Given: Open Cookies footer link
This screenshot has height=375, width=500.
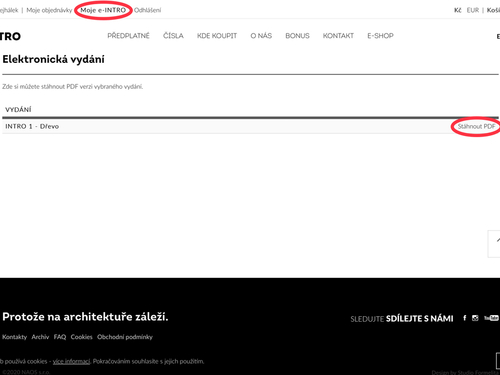Looking at the screenshot, I should click(x=81, y=337).
